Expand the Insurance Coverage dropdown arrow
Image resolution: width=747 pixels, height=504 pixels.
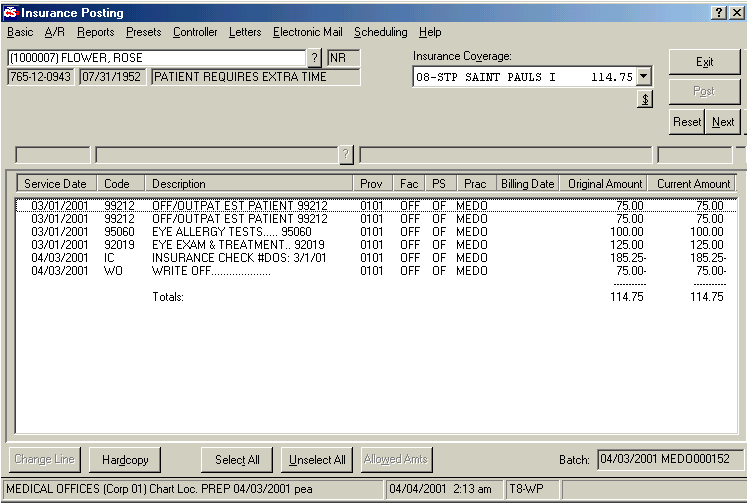point(644,77)
